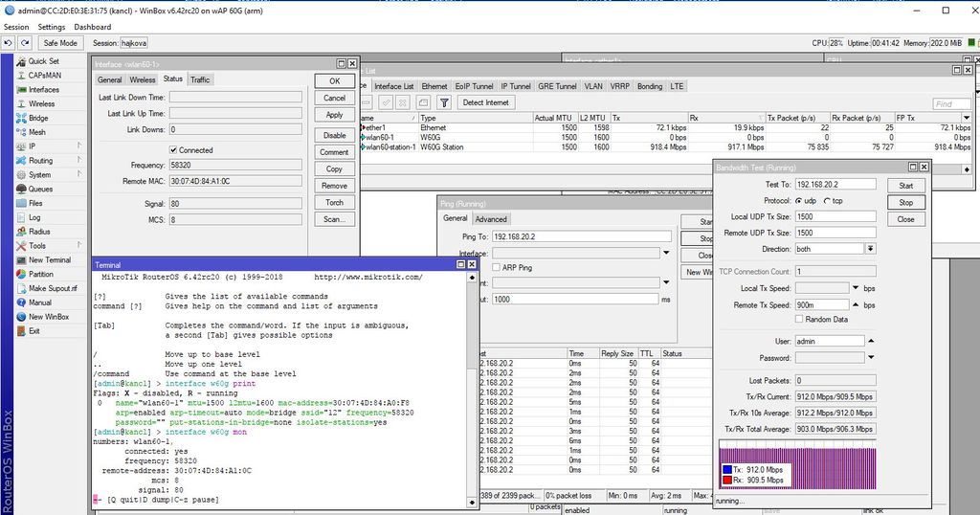Collapse the Remote Tx Speed field arrow

click(x=856, y=305)
